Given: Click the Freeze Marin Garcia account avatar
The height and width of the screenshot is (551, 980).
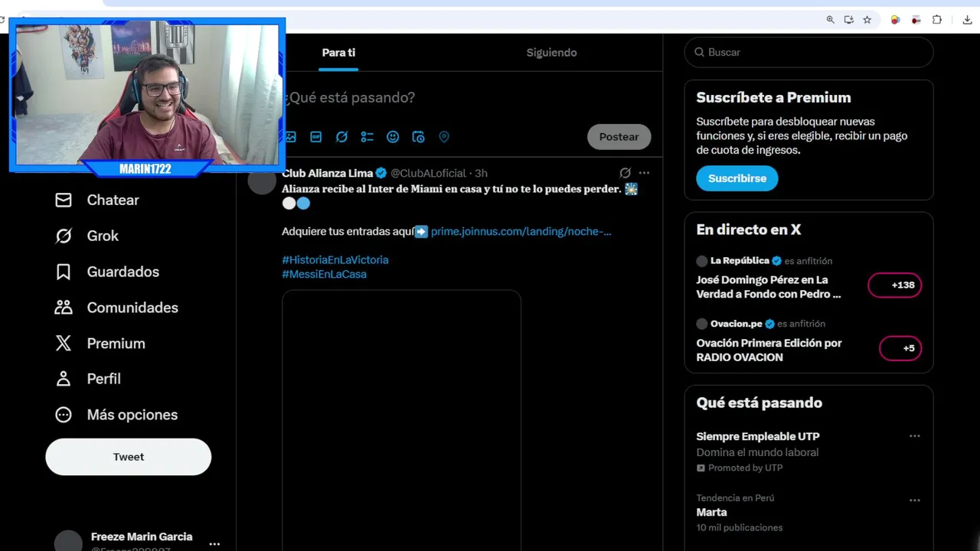Looking at the screenshot, I should (x=68, y=541).
